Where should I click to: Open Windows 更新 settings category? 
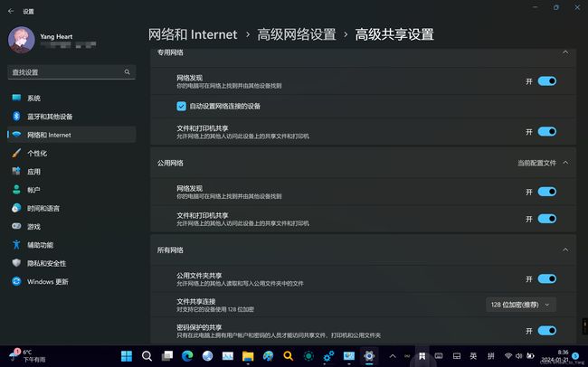(71, 281)
